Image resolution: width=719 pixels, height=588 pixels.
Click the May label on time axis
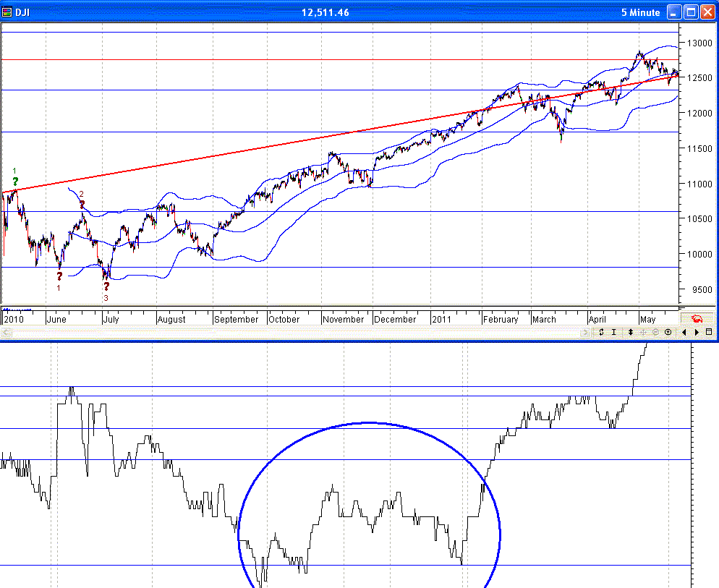pos(647,319)
